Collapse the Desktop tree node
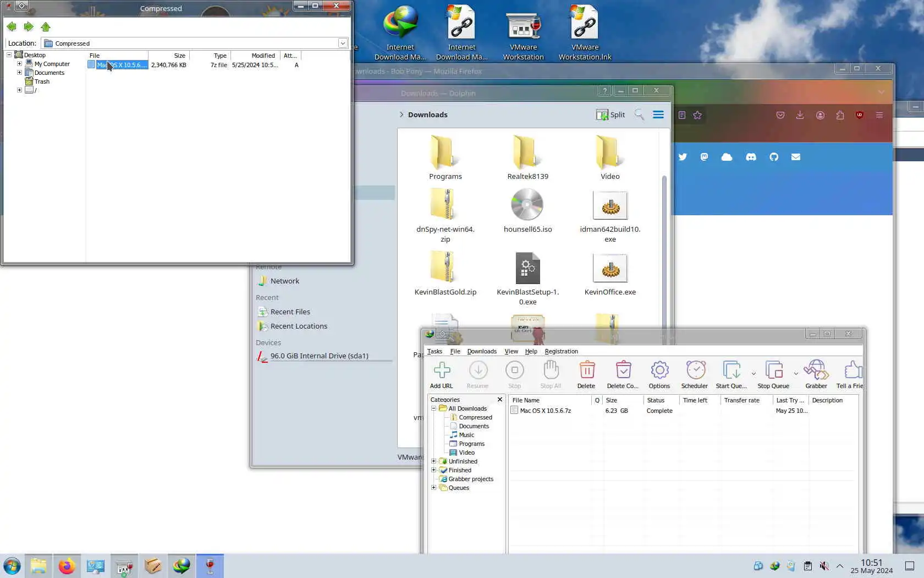924x578 pixels. click(9, 55)
